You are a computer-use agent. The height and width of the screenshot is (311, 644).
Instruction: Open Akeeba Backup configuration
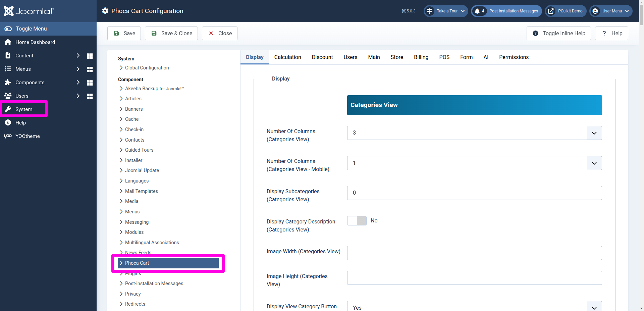coord(154,89)
